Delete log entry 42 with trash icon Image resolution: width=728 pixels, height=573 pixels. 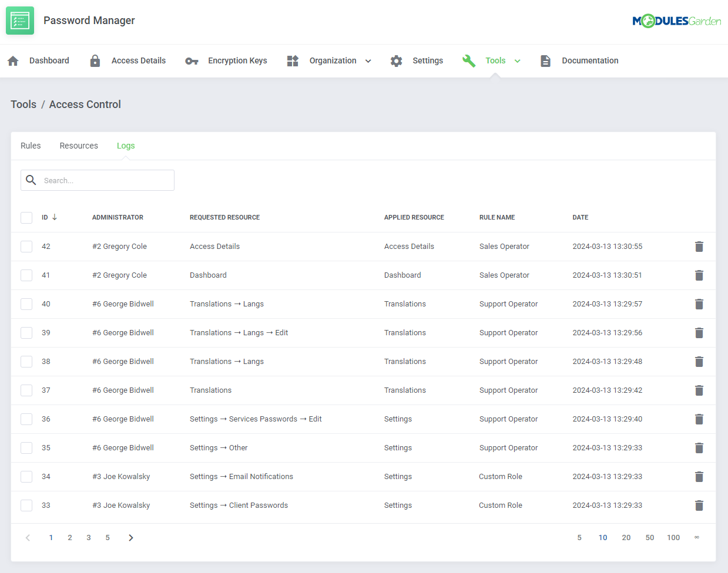699,247
